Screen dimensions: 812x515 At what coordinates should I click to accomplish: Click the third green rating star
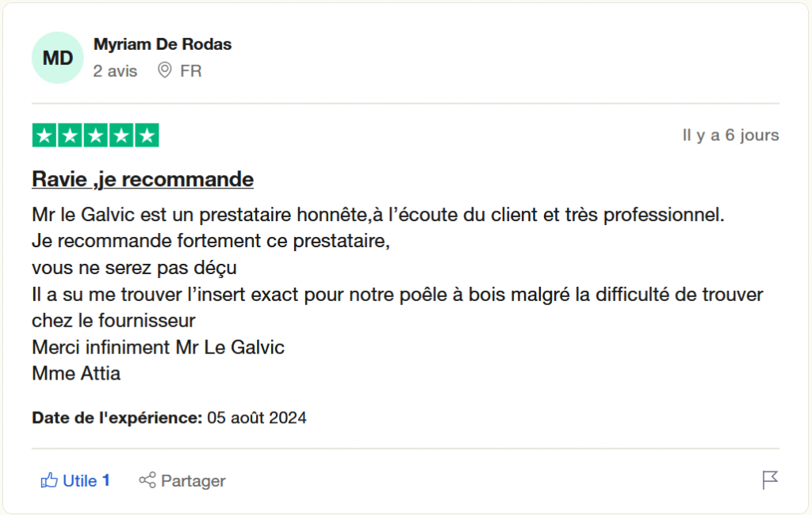(x=96, y=135)
